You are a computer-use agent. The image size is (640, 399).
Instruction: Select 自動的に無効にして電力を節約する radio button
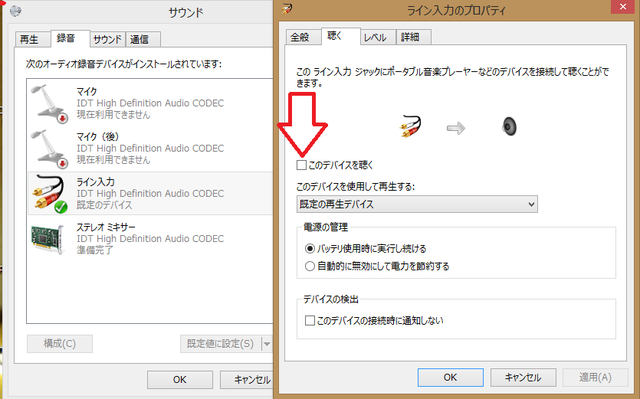(310, 266)
